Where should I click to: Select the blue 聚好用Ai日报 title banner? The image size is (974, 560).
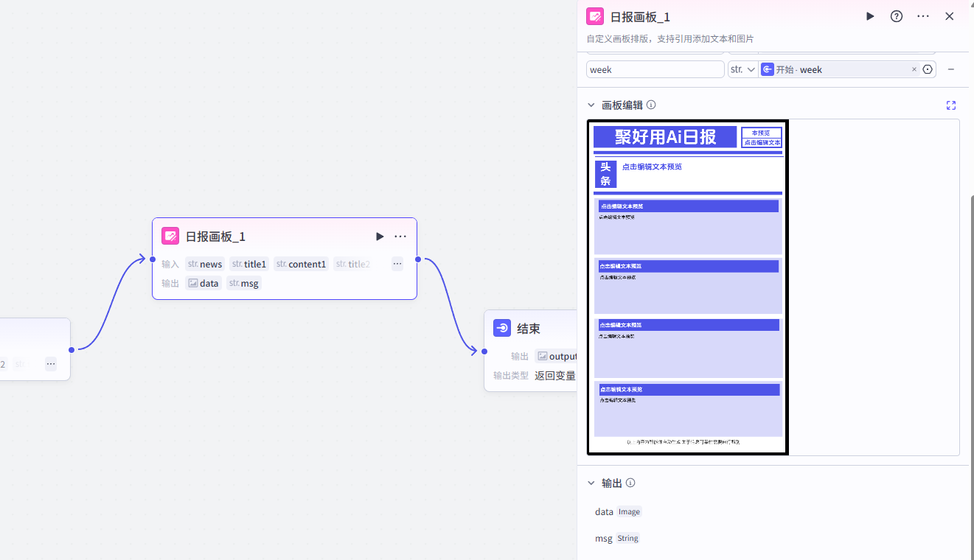tap(665, 137)
